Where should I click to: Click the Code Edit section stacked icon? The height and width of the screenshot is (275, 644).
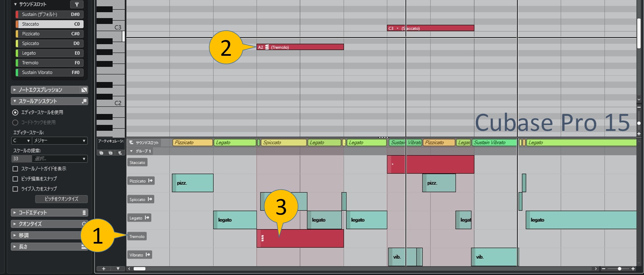coord(84,213)
